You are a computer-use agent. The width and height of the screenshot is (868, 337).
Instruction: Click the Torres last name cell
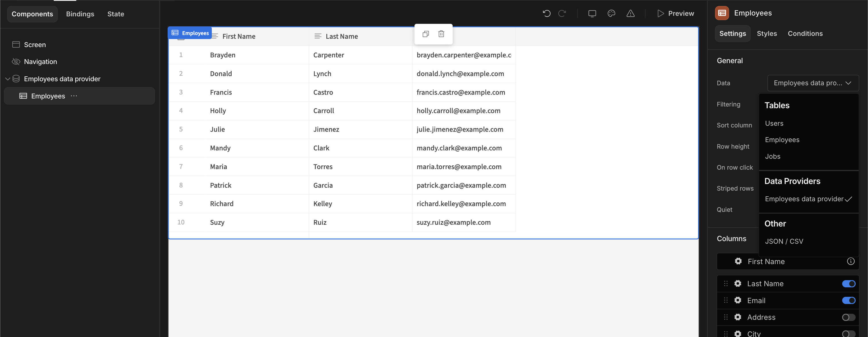click(360, 166)
